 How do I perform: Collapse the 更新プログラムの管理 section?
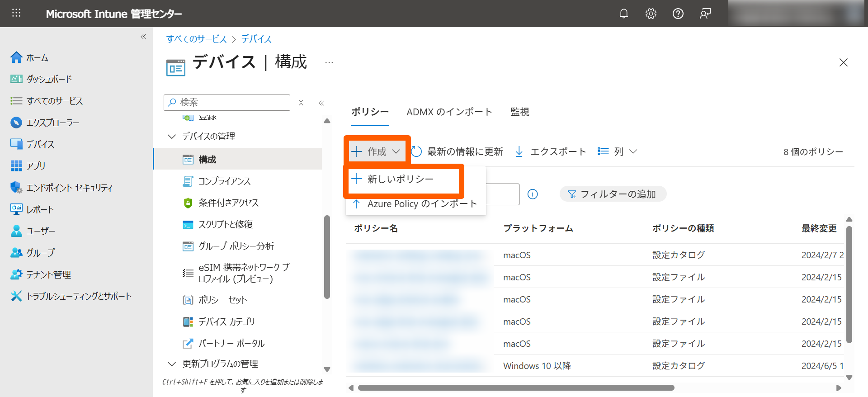[x=172, y=364]
